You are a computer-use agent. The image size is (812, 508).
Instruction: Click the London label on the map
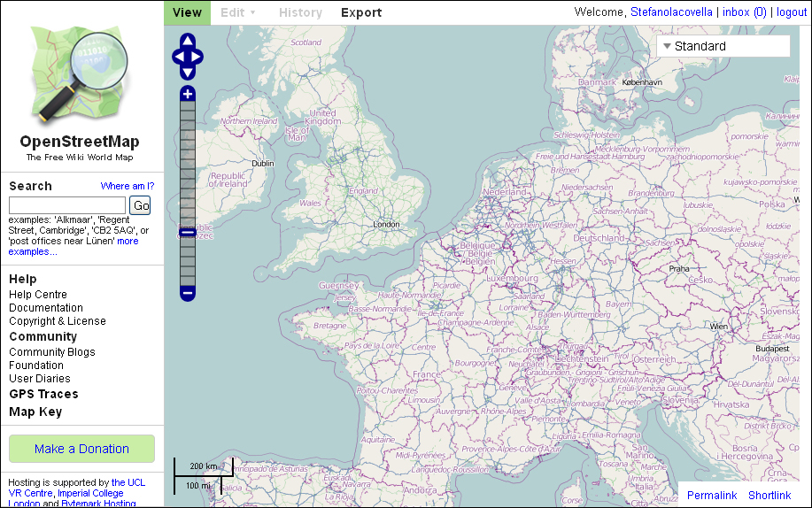386,224
